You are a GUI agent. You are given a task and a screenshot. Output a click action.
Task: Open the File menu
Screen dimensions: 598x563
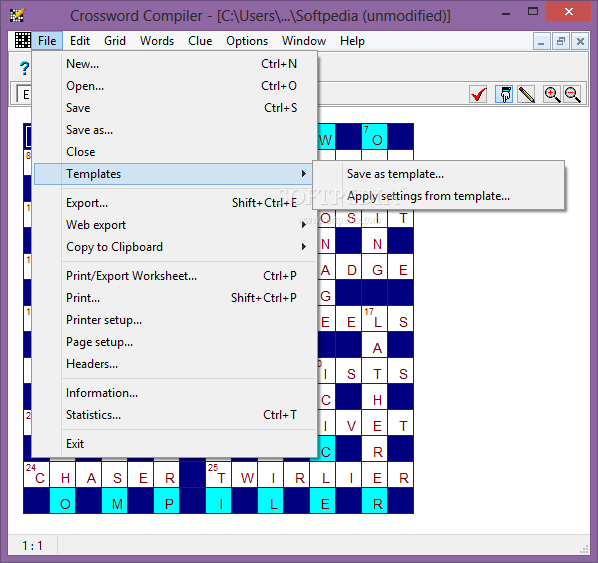pos(47,41)
